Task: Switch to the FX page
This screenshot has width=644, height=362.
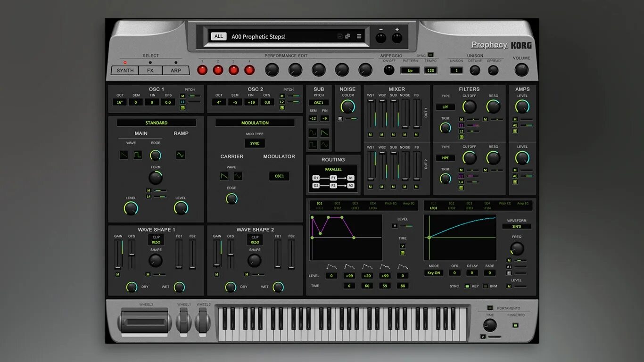Action: click(x=150, y=70)
